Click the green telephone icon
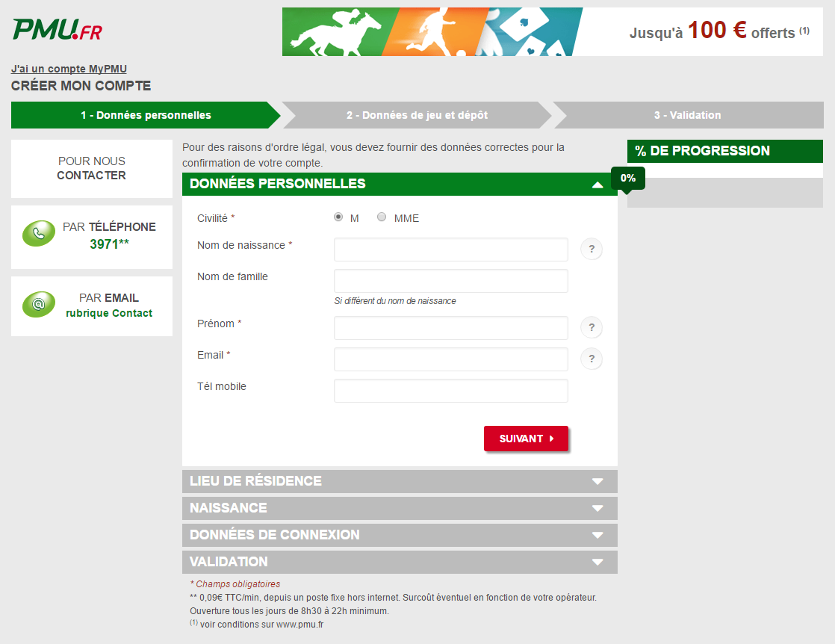 pos(39,234)
